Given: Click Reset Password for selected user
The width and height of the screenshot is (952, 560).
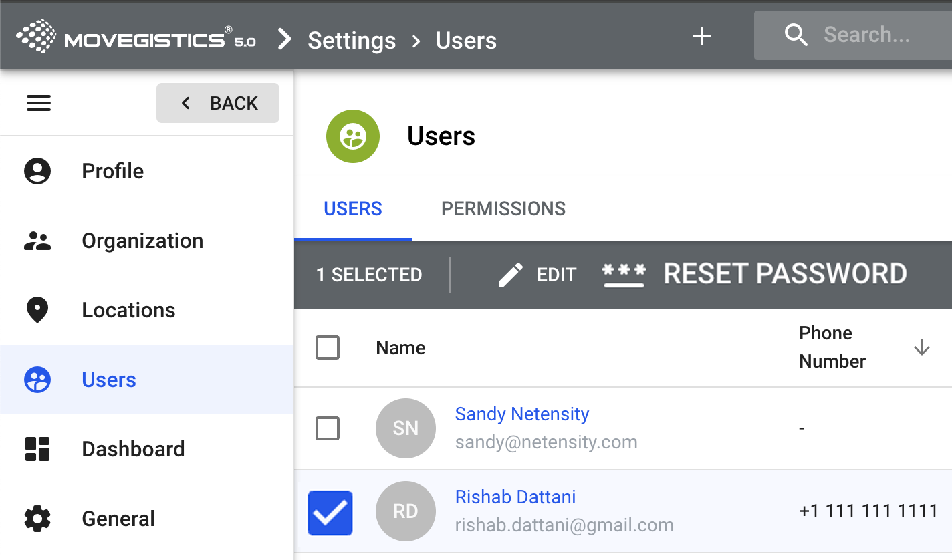Looking at the screenshot, I should click(755, 274).
